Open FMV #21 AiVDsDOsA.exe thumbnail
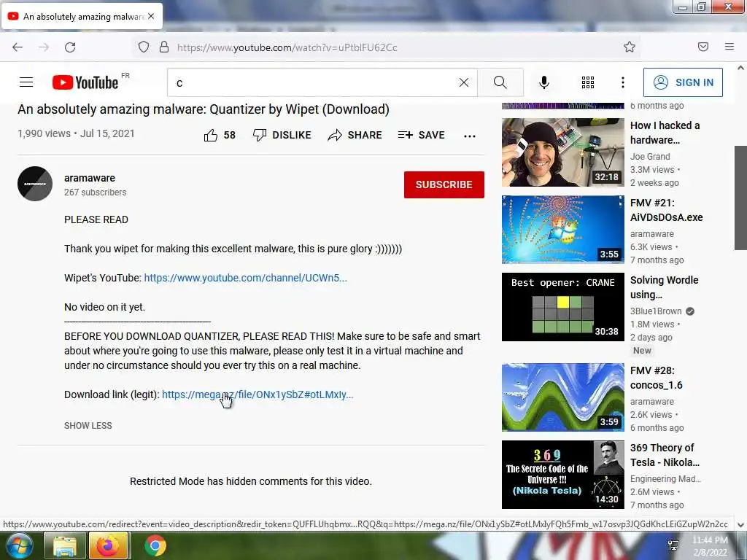 (x=563, y=230)
